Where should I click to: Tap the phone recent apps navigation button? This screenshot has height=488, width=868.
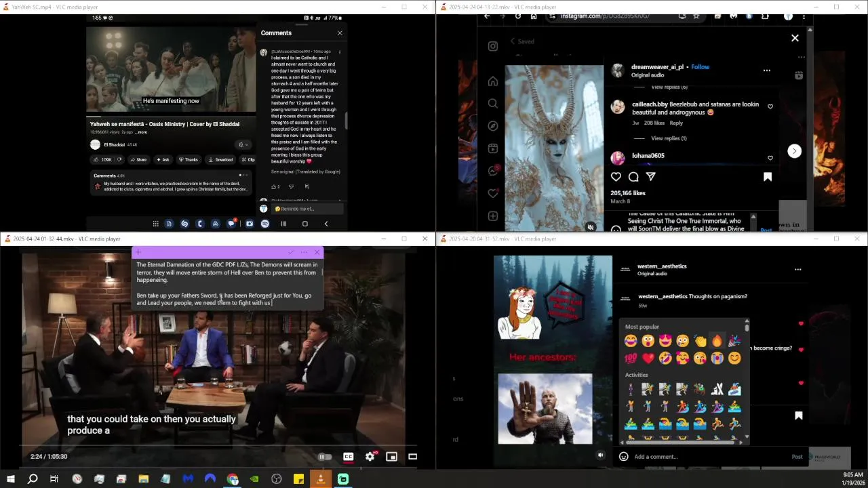[284, 224]
